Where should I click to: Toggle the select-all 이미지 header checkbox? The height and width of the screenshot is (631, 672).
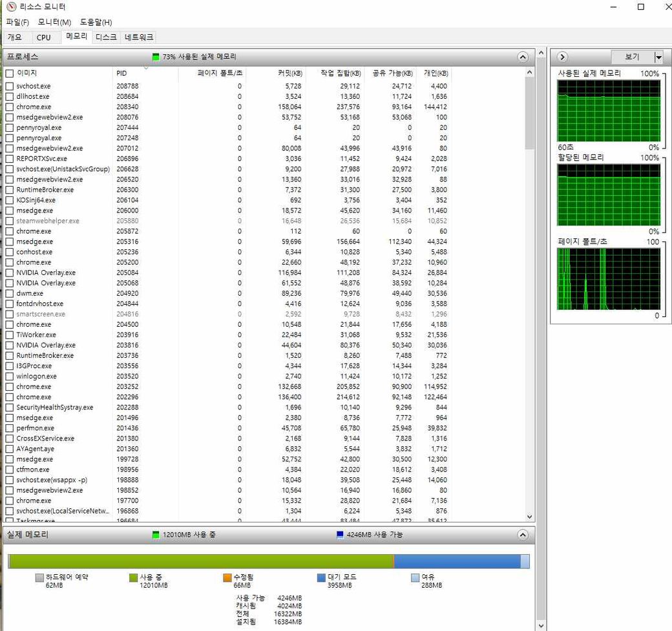point(9,73)
